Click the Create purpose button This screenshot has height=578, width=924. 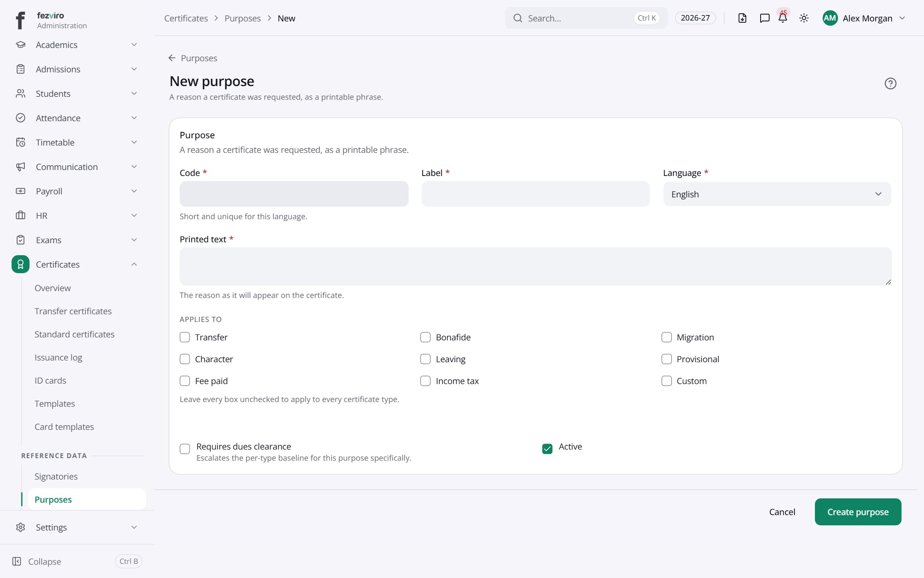(x=858, y=512)
